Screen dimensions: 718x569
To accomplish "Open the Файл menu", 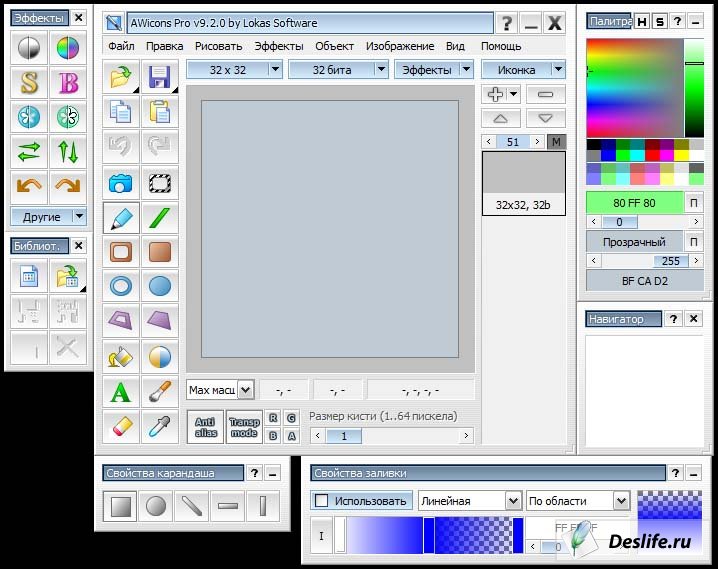I will [x=121, y=46].
